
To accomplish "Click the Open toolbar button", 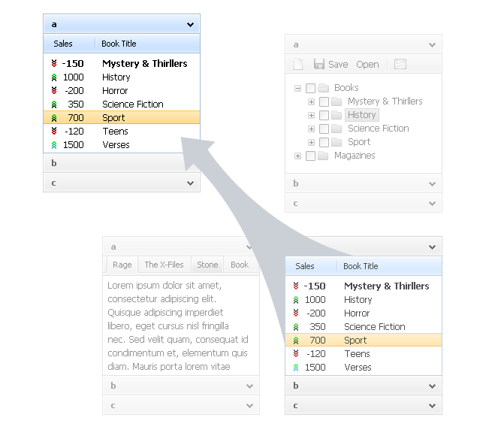I will 367,65.
